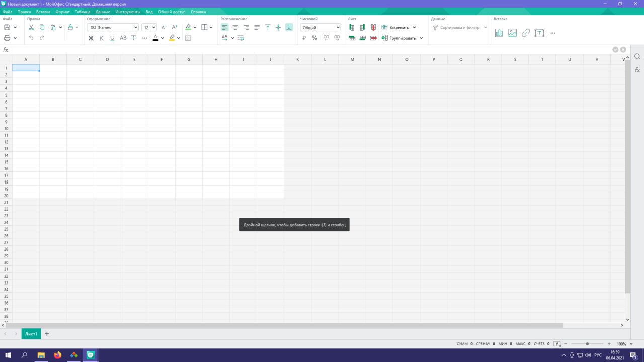
Task: Click the Insert hyperlink icon
Action: click(526, 33)
